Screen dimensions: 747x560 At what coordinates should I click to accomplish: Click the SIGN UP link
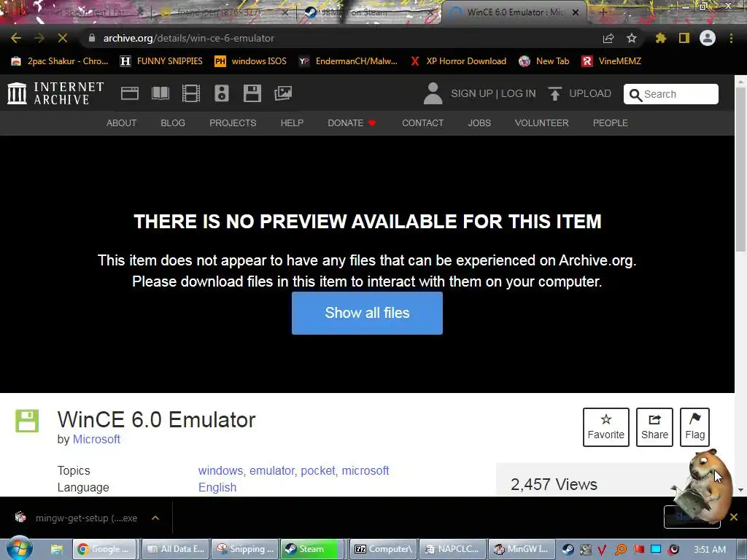coord(472,93)
